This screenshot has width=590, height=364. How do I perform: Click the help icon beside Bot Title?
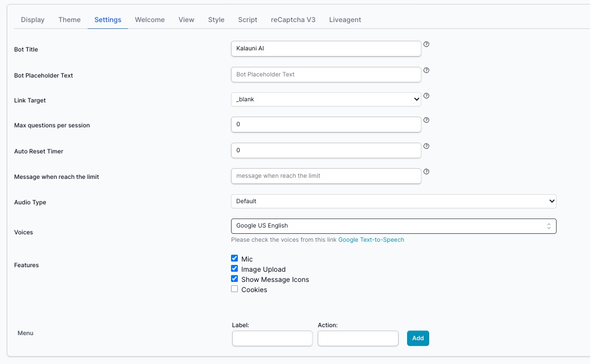426,44
